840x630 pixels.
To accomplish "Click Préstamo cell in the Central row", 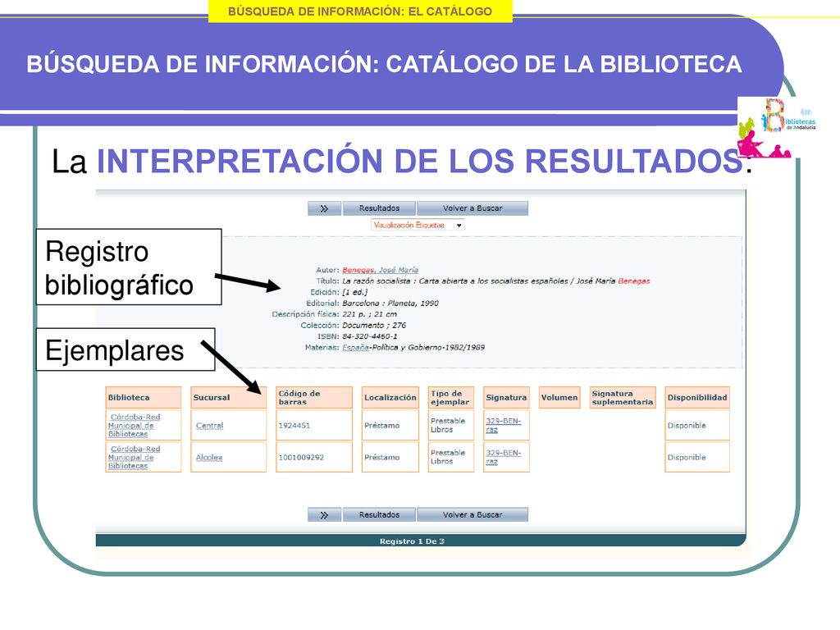I will coord(390,426).
